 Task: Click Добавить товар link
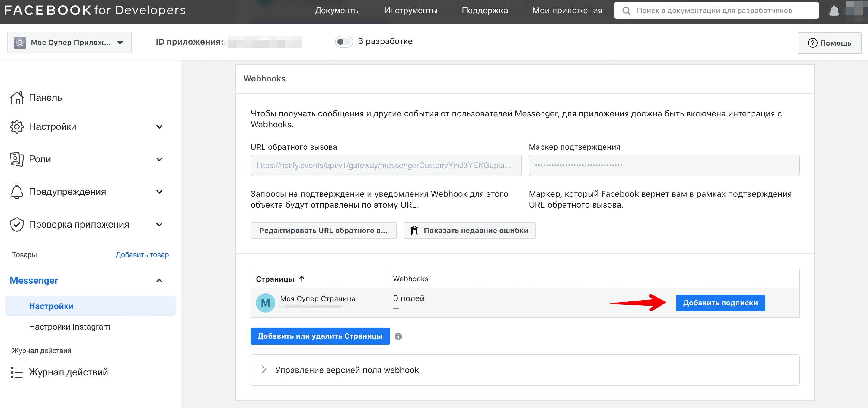point(142,255)
